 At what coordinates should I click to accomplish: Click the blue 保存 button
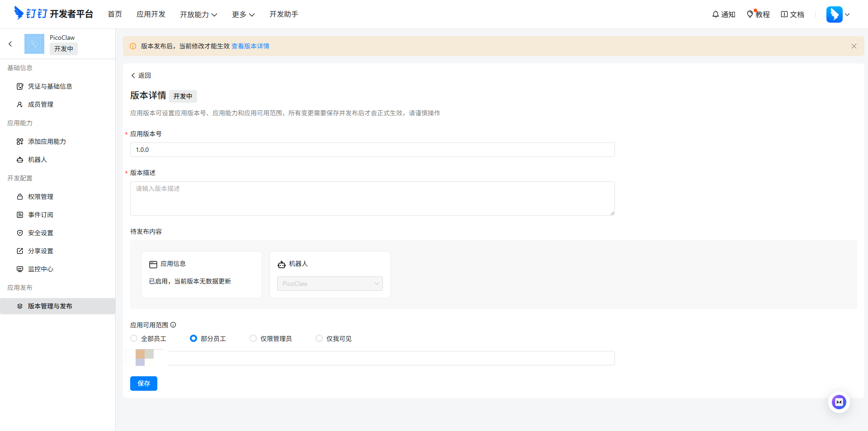143,384
